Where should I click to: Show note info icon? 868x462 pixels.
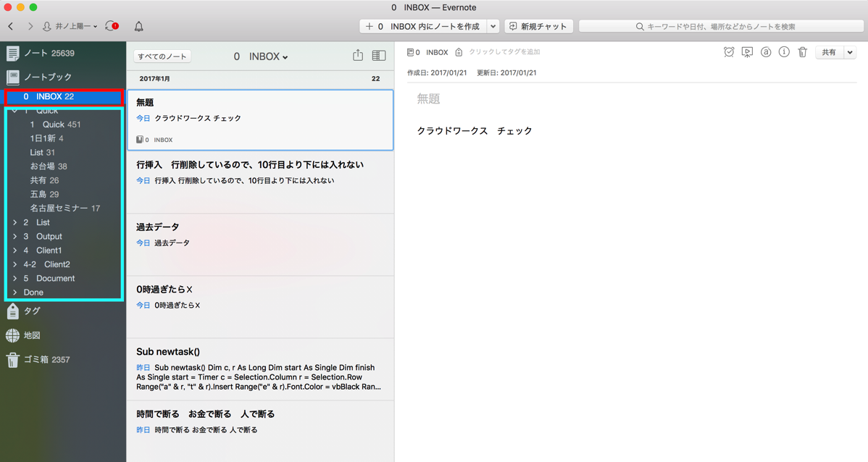(x=784, y=52)
